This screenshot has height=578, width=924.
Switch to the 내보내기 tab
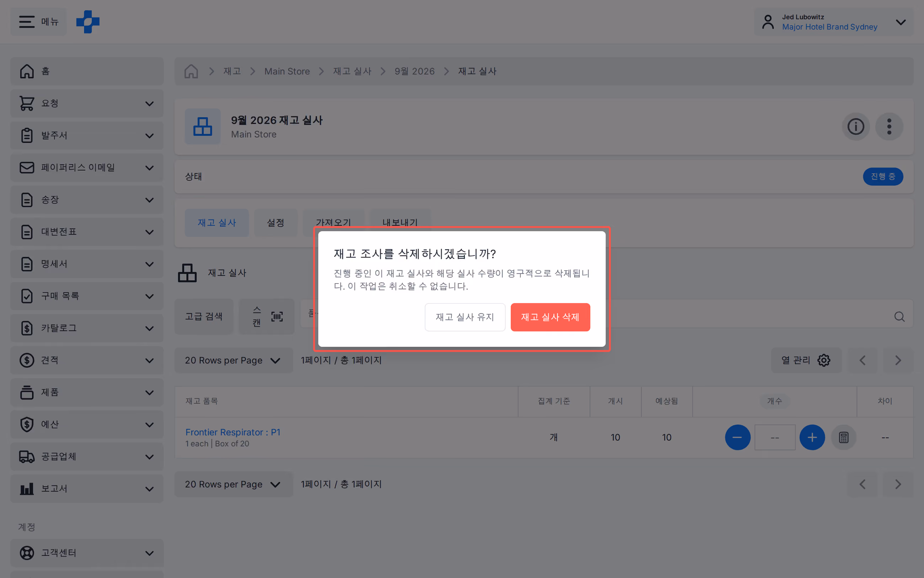[x=400, y=219]
